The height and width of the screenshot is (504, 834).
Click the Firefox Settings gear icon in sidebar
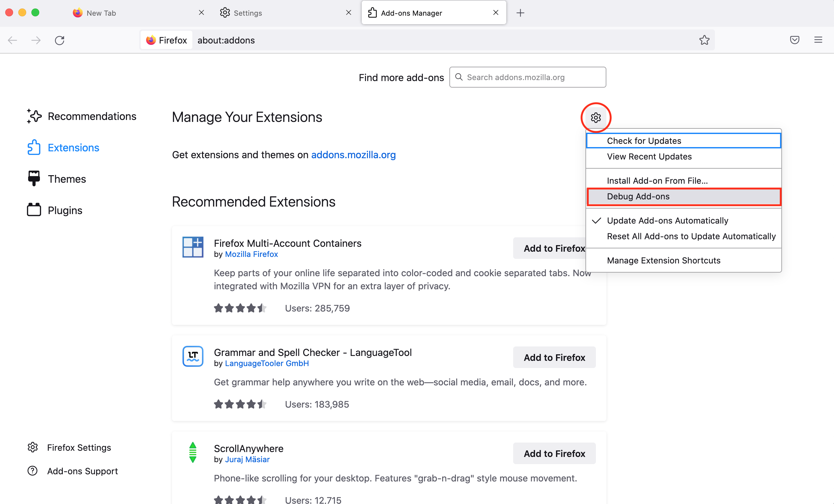tap(32, 447)
